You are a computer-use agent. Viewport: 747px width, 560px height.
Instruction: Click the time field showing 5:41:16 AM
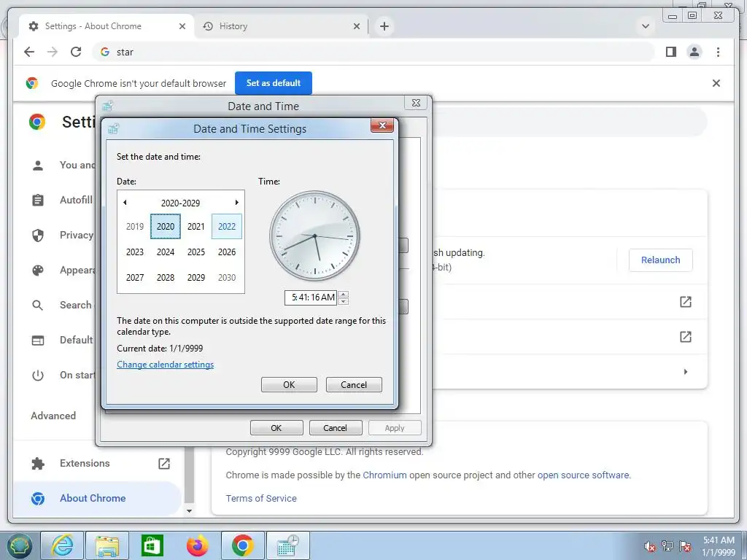(x=311, y=297)
